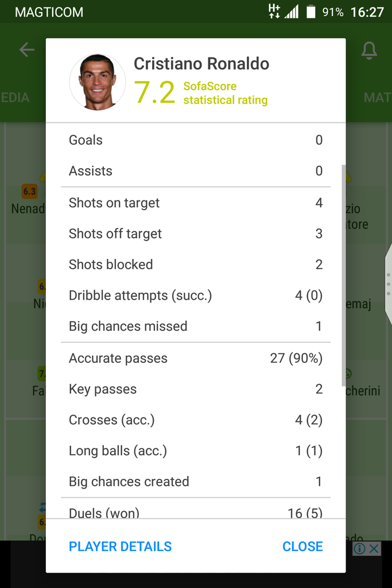Click the dialog's vertical scrollbar
392x588 pixels.
pos(344,270)
